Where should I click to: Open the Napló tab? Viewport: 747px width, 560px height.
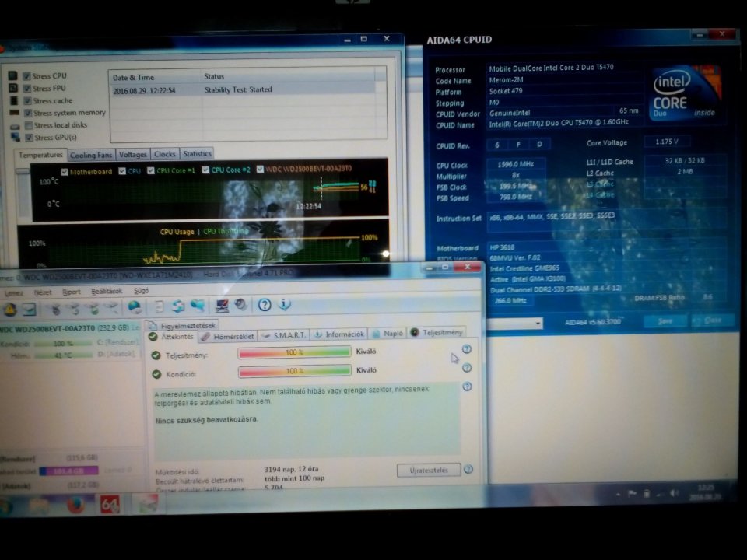pos(388,334)
